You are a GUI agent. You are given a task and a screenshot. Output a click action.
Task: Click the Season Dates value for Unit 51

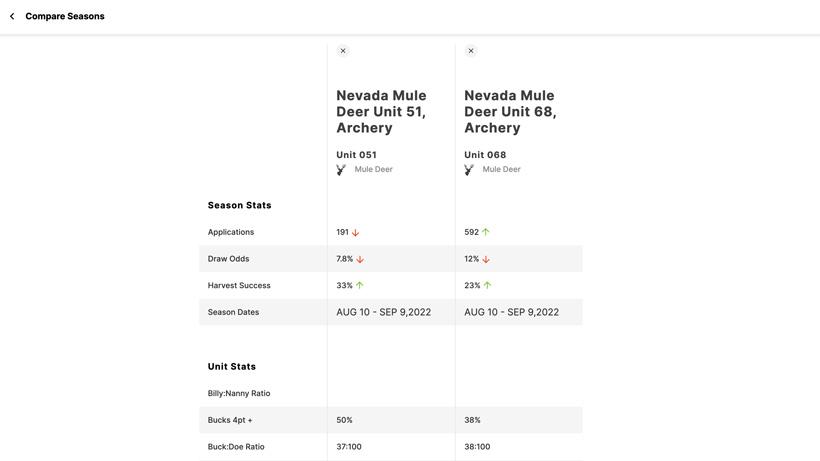point(384,312)
